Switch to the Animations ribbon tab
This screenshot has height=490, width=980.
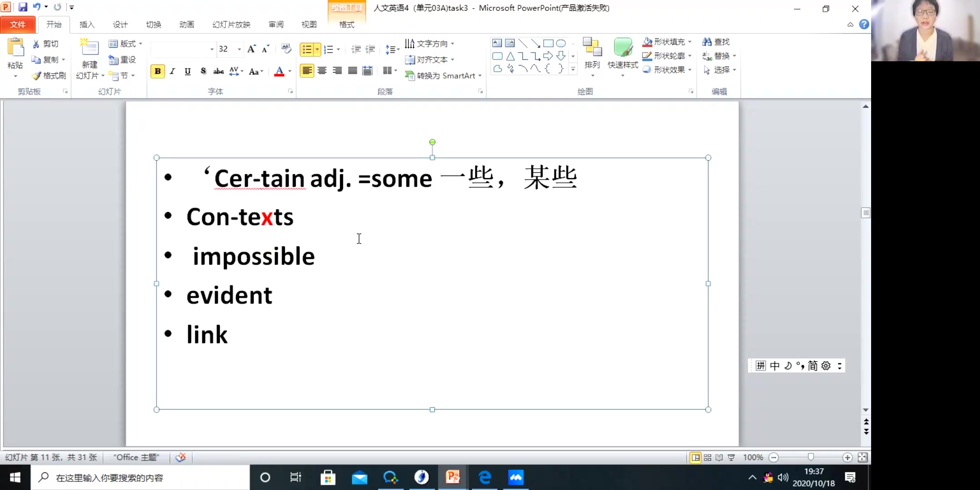(186, 24)
